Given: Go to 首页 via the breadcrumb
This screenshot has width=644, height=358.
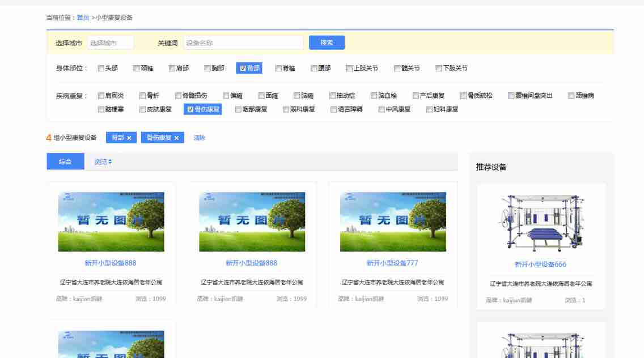Looking at the screenshot, I should 83,18.
